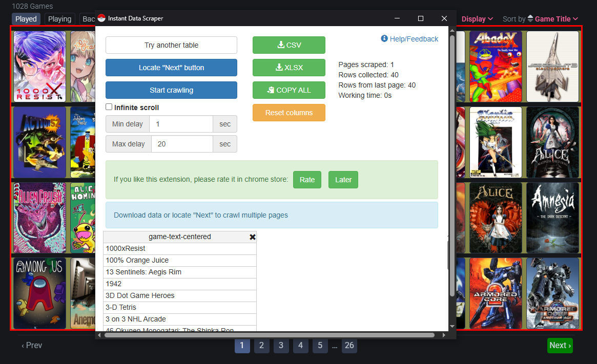This screenshot has height=364, width=597.
Task: Go to page 4 of games
Action: 300,346
